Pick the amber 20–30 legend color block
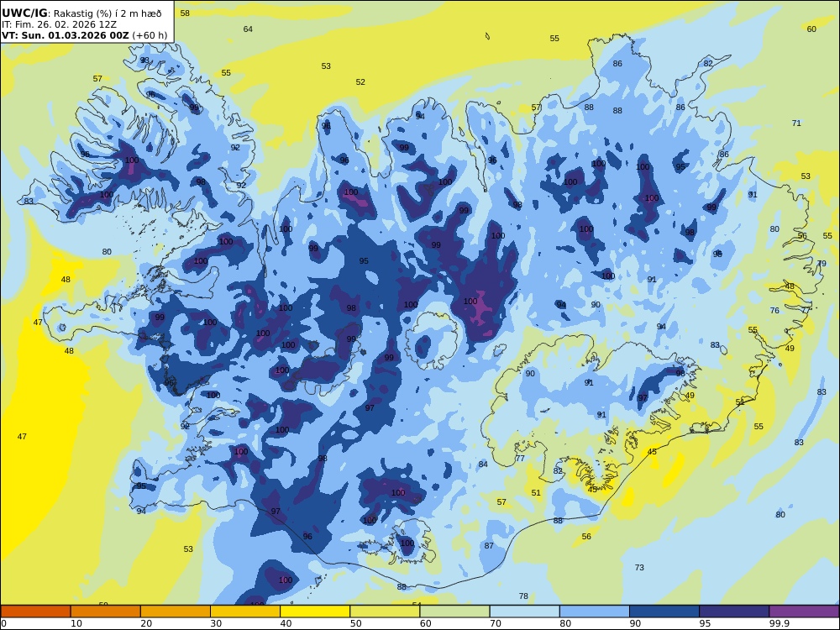Image resolution: width=840 pixels, height=630 pixels. click(x=176, y=612)
